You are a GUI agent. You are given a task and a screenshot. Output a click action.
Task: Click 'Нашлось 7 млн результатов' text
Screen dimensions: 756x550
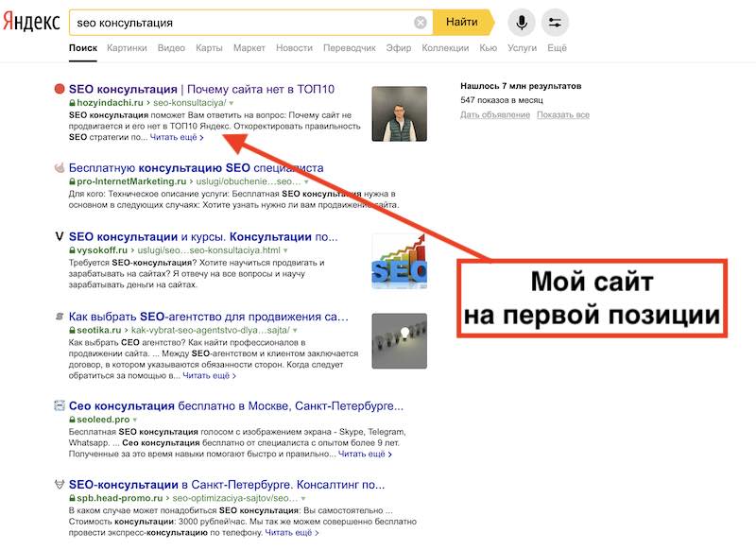pos(521,86)
